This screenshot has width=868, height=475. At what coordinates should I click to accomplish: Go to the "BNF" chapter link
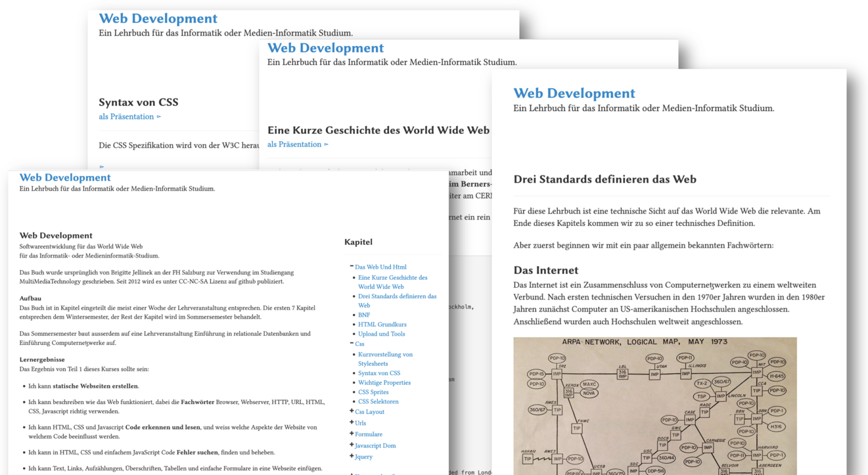coord(364,315)
